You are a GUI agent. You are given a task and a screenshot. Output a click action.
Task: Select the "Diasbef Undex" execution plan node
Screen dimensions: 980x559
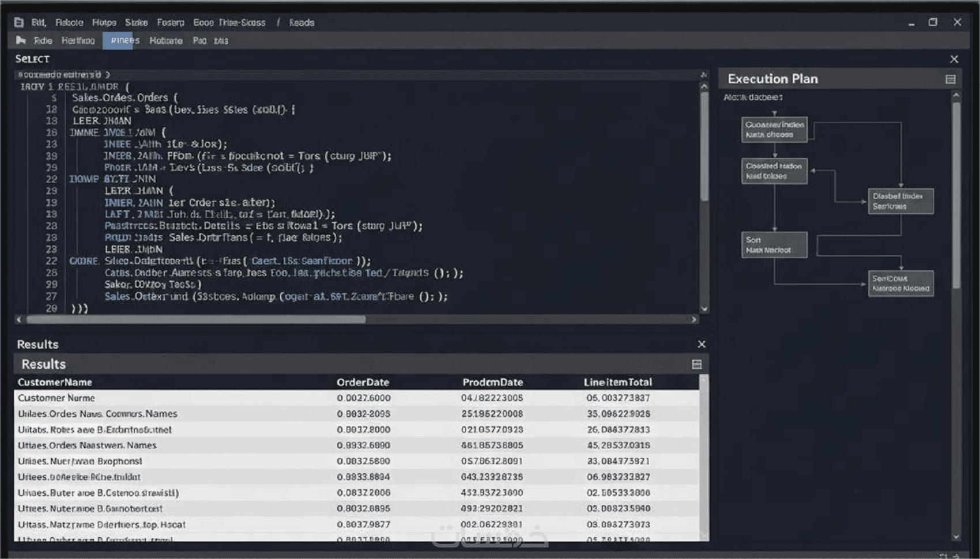pos(901,201)
